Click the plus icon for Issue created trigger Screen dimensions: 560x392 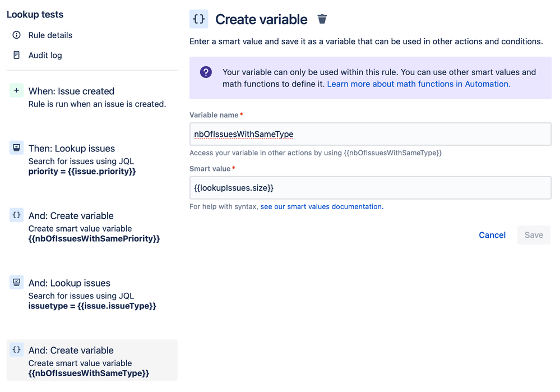16,91
